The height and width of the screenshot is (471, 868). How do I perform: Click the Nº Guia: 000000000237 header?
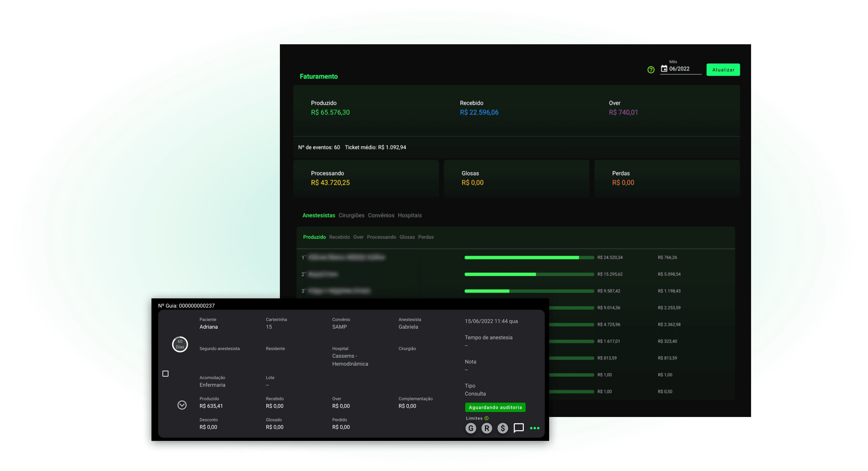[186, 305]
